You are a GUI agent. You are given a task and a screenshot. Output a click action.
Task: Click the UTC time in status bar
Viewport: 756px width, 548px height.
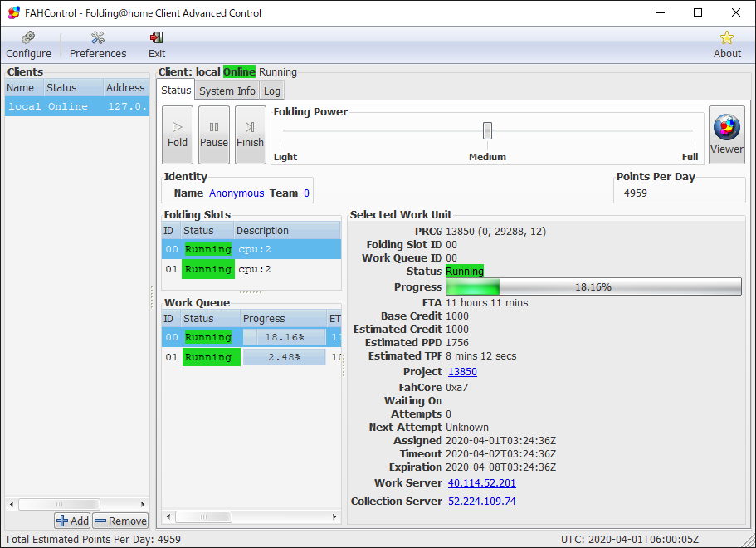pyautogui.click(x=629, y=540)
